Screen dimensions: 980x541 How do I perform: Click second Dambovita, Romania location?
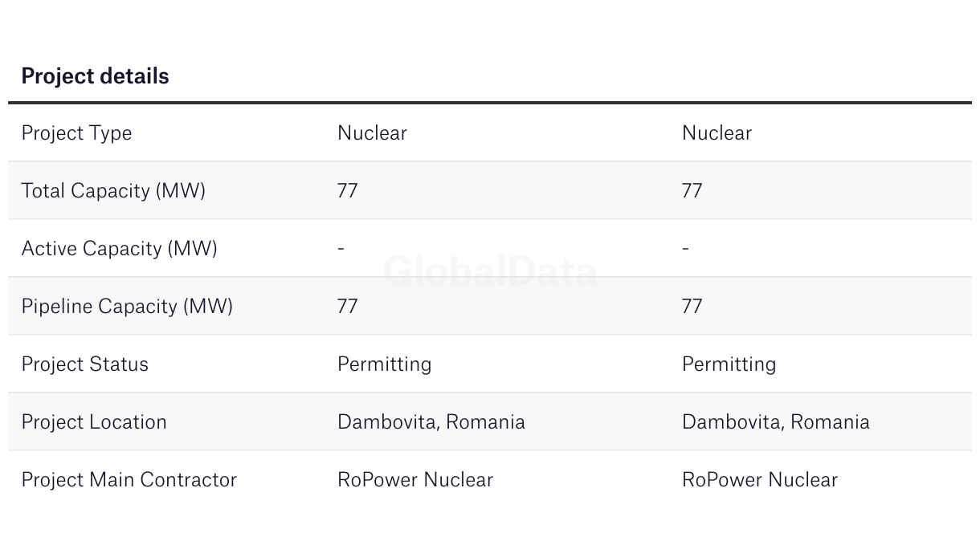pyautogui.click(x=776, y=422)
